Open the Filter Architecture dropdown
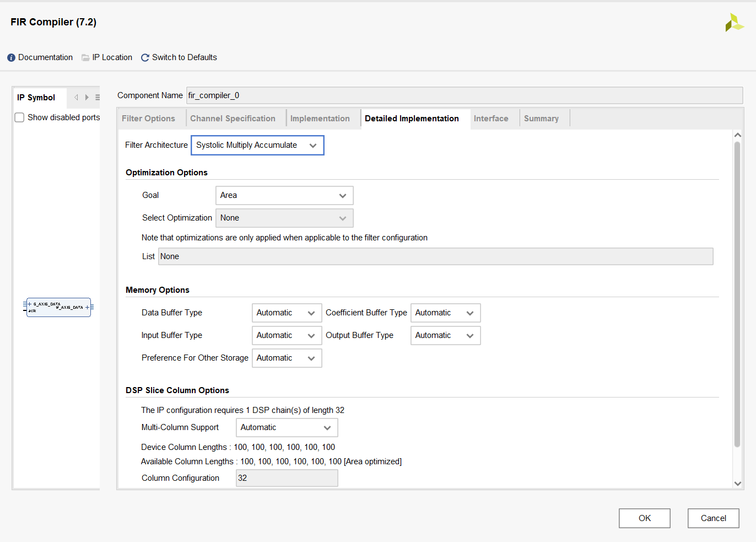756x542 pixels. (257, 146)
